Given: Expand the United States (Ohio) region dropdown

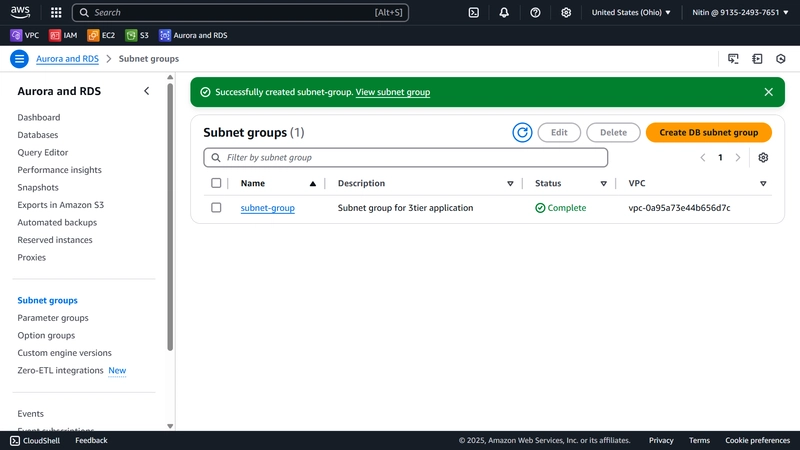Looking at the screenshot, I should click(631, 13).
